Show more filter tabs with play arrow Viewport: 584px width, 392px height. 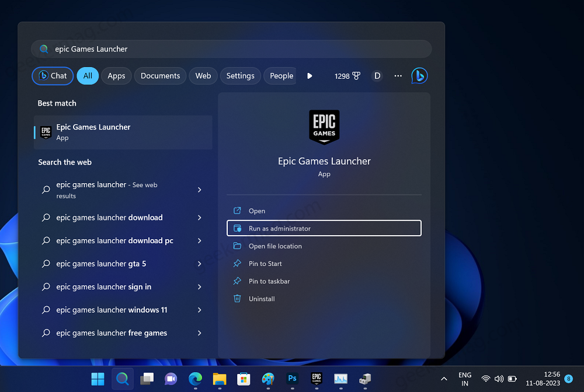(310, 76)
